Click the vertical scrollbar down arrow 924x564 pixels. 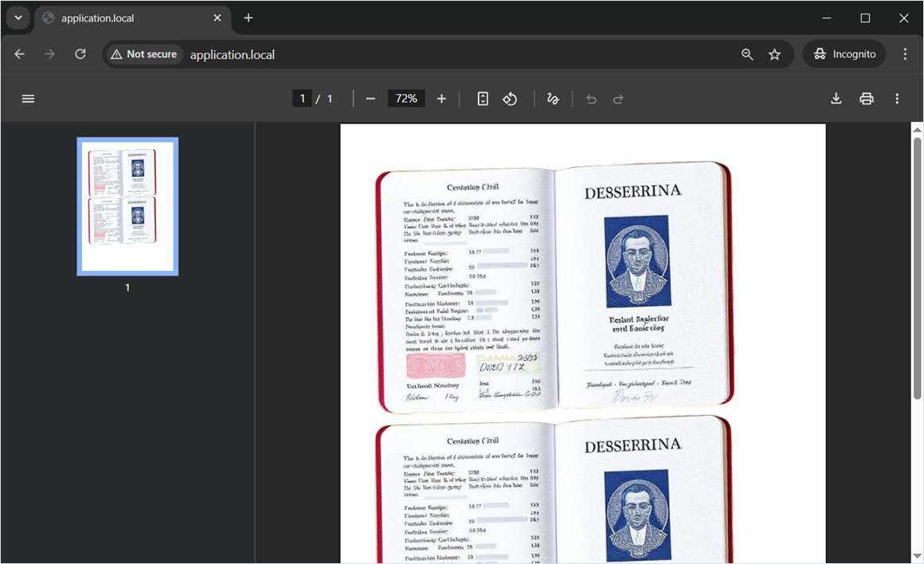[917, 555]
